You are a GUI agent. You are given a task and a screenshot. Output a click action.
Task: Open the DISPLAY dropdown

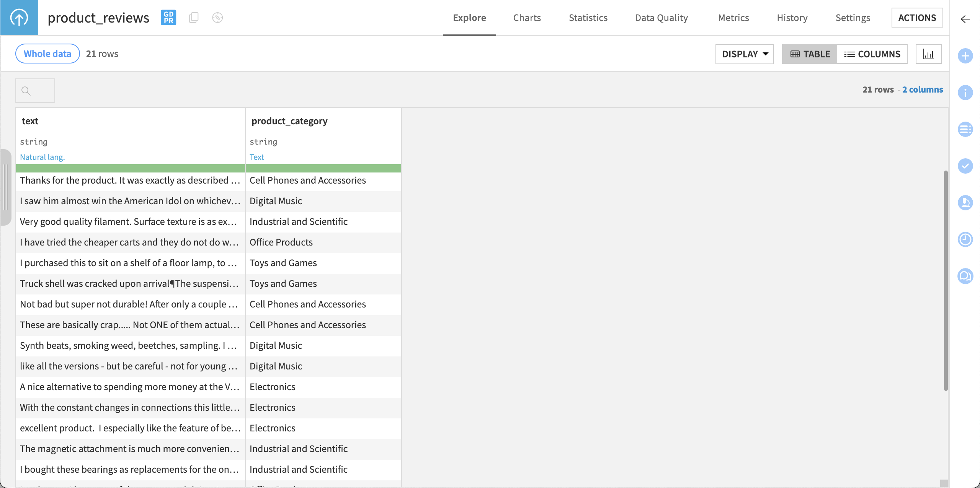tap(744, 54)
